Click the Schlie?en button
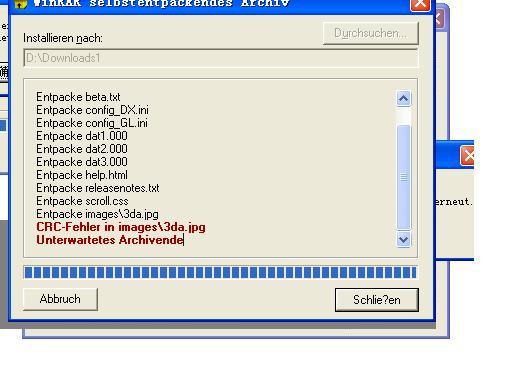512x384 pixels. click(377, 300)
